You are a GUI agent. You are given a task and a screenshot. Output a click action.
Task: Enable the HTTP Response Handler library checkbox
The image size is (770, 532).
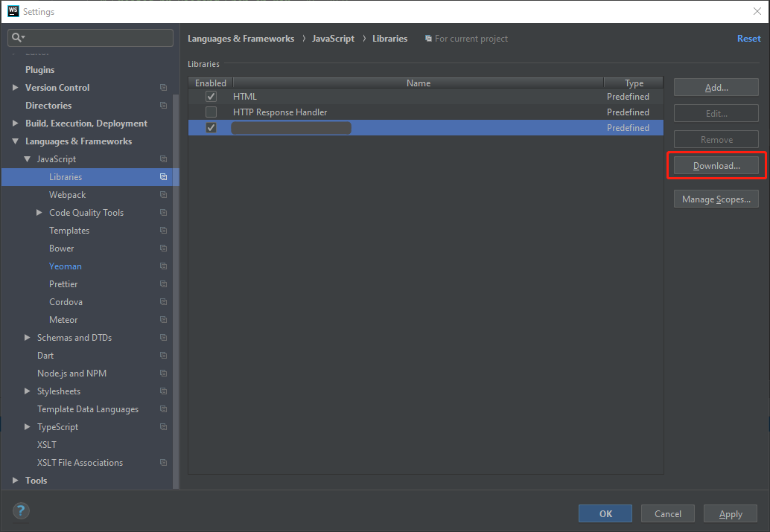[211, 112]
